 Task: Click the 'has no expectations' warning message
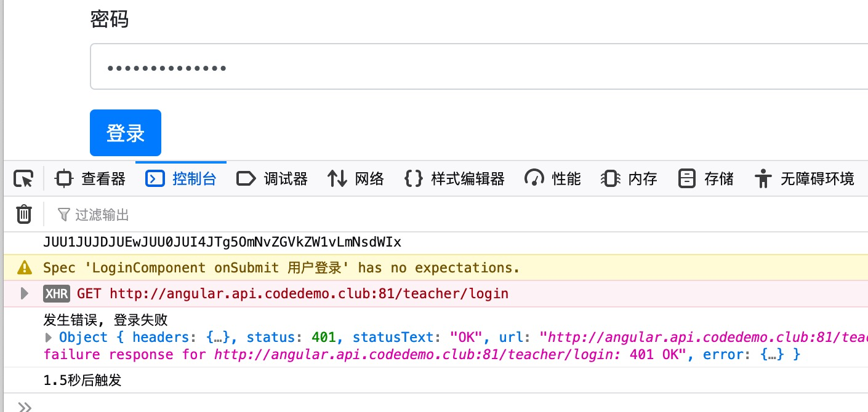[281, 267]
